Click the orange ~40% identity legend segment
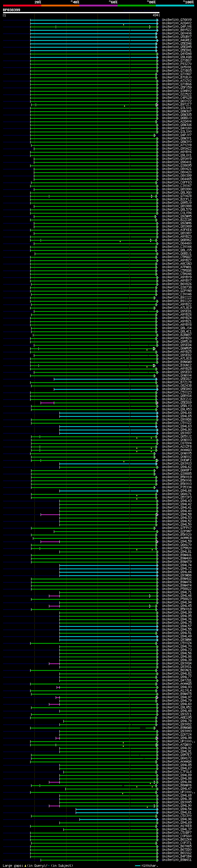 click(x=60, y=6)
